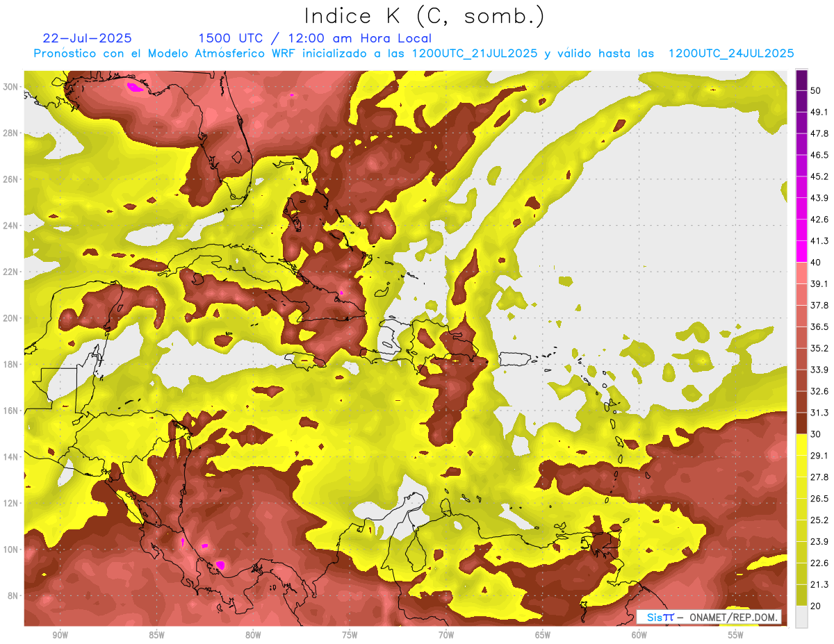
Task: Click the latitude label "30N"
Action: coord(10,87)
